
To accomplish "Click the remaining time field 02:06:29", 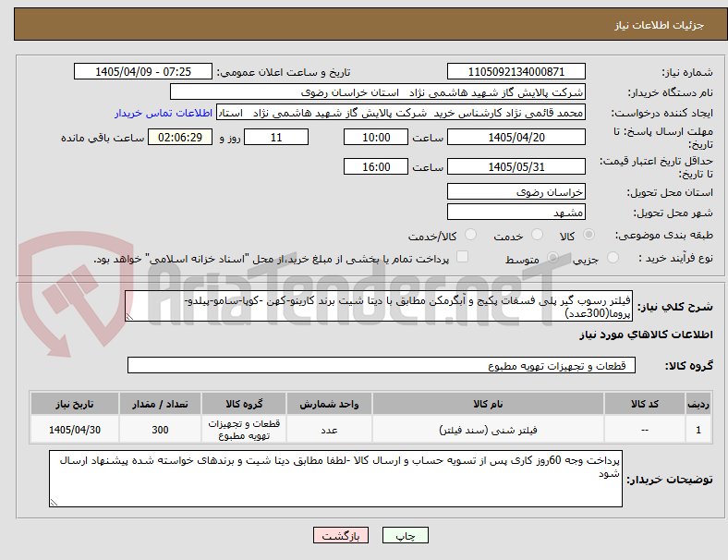I will tap(180, 137).
